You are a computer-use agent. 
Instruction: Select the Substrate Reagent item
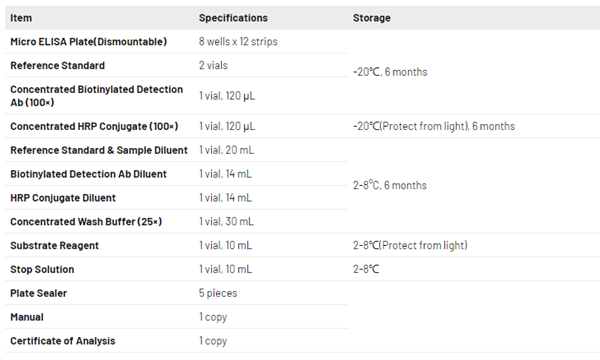pyautogui.click(x=54, y=246)
